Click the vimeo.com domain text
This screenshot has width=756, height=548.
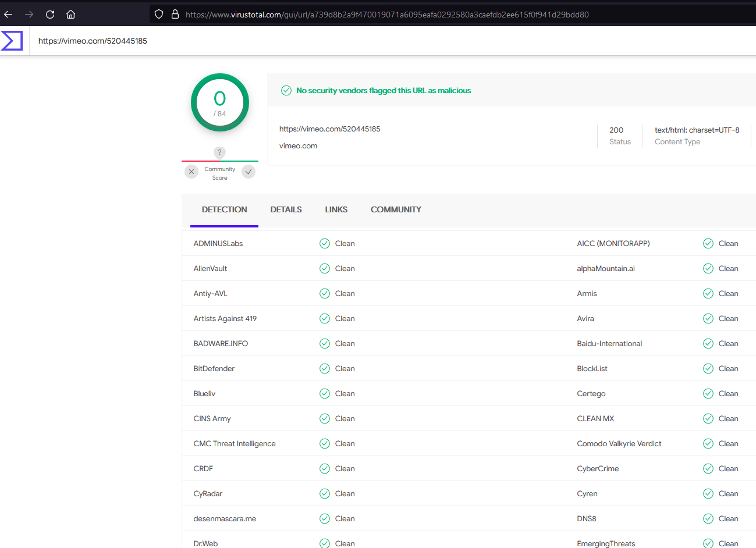tap(298, 146)
